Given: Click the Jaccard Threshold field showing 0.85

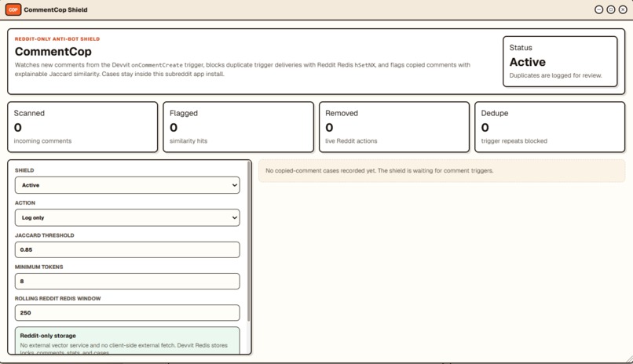Looking at the screenshot, I should pyautogui.click(x=127, y=249).
